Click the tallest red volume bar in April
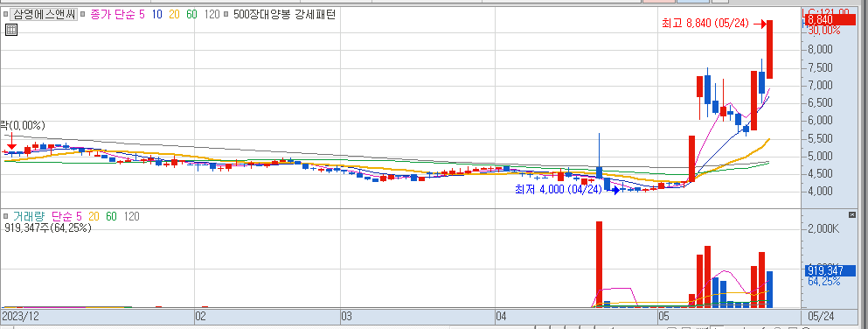The height and width of the screenshot is (329, 868). (x=599, y=264)
